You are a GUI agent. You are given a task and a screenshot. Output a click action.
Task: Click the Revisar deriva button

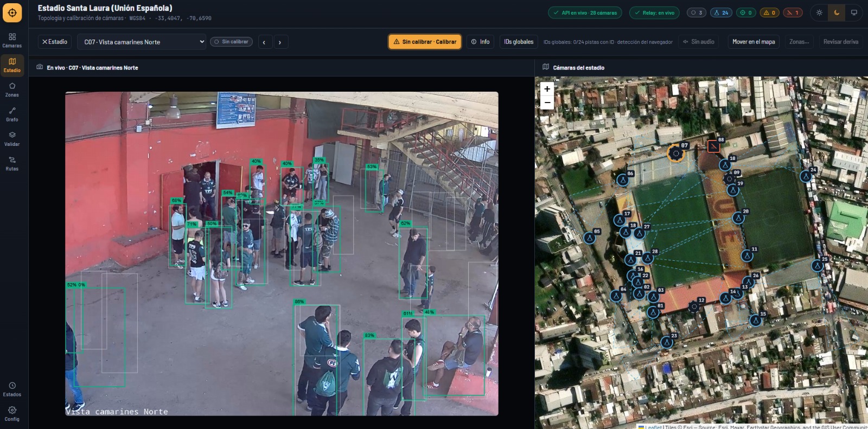tap(841, 42)
